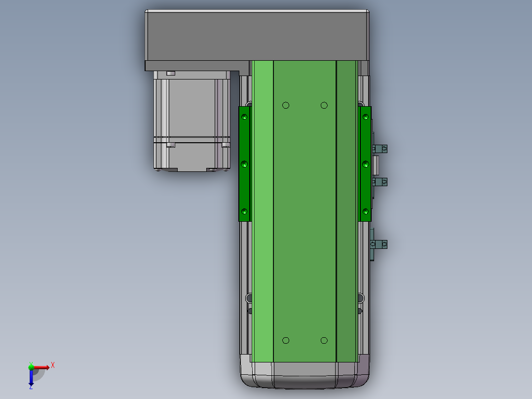Pick the top screw on the motor-side bracket
The image size is (532, 399).
(x=244, y=117)
